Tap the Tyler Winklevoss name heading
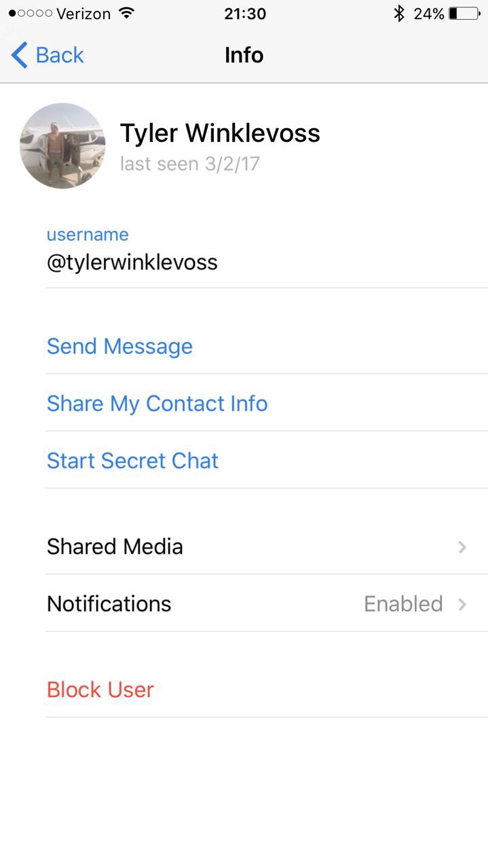This screenshot has height=868, width=488. [x=220, y=134]
